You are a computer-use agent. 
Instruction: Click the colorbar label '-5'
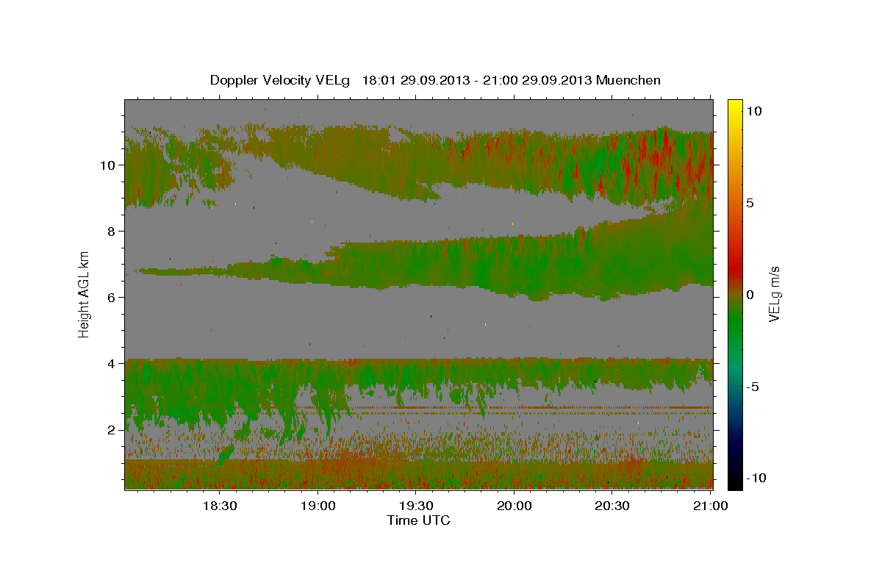pyautogui.click(x=753, y=387)
